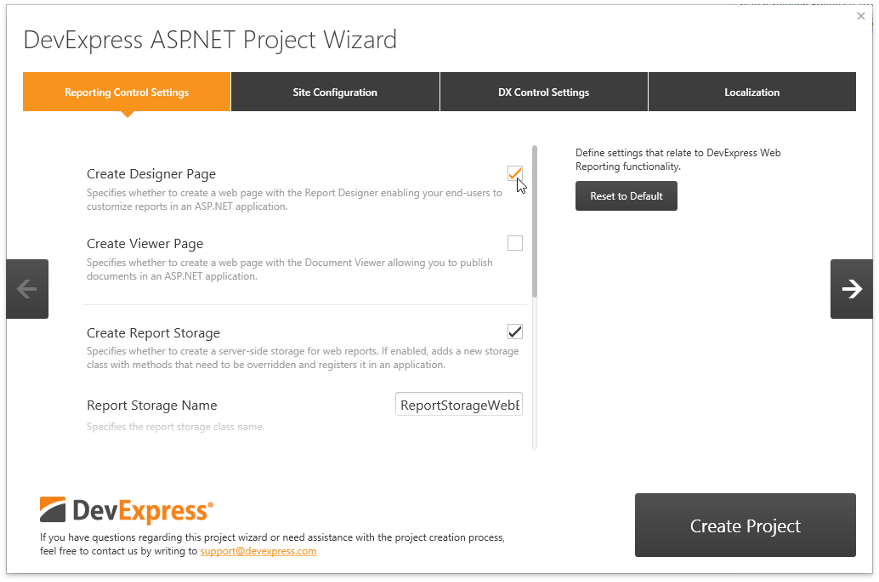Screen dimensions: 879x582
Task: Focus the Report Storage Name text field
Action: pos(459,405)
